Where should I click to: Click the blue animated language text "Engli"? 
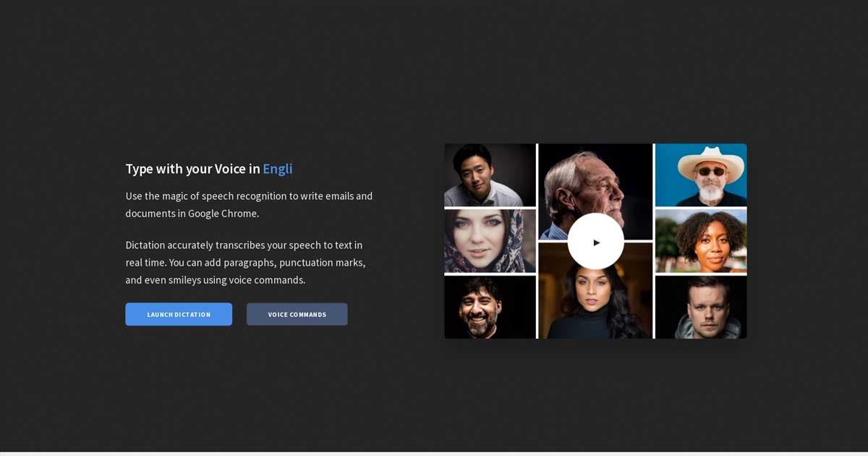tap(278, 169)
